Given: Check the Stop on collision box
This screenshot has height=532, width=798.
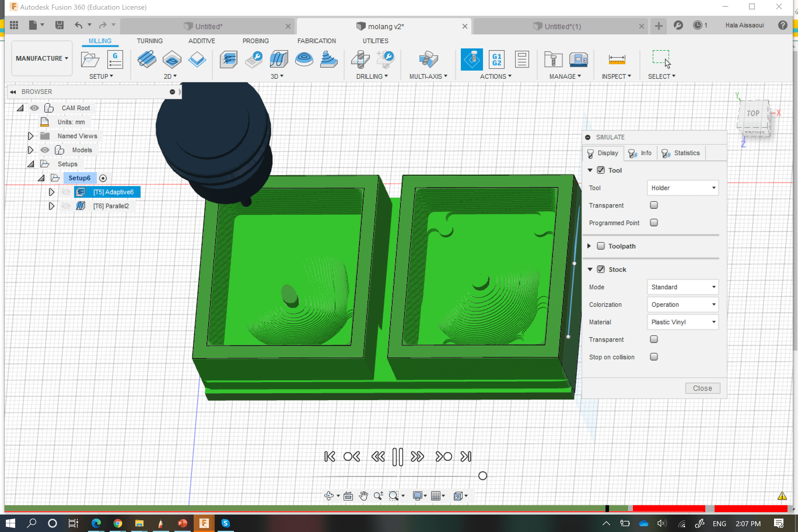Looking at the screenshot, I should 653,357.
